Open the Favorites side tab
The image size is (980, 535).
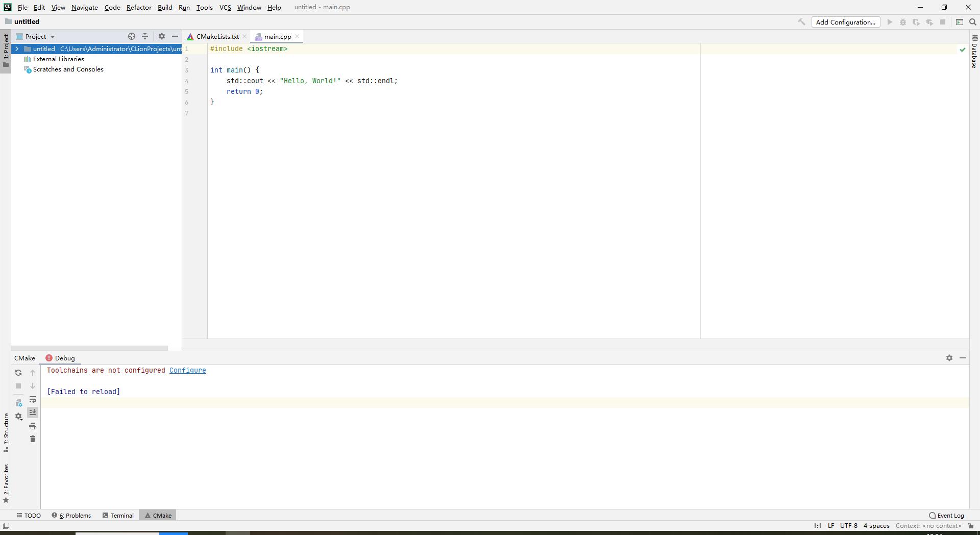pos(6,483)
